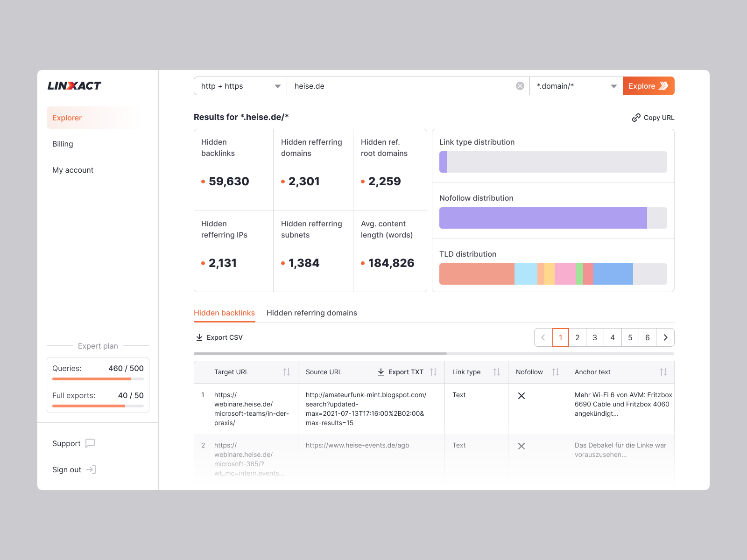Click the Sign out arrow icon
The image size is (747, 560).
[x=92, y=469]
